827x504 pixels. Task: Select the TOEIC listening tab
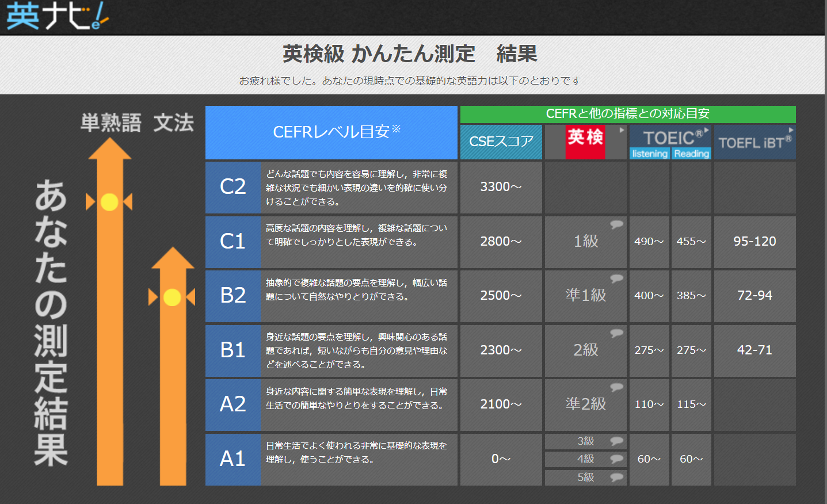click(649, 154)
